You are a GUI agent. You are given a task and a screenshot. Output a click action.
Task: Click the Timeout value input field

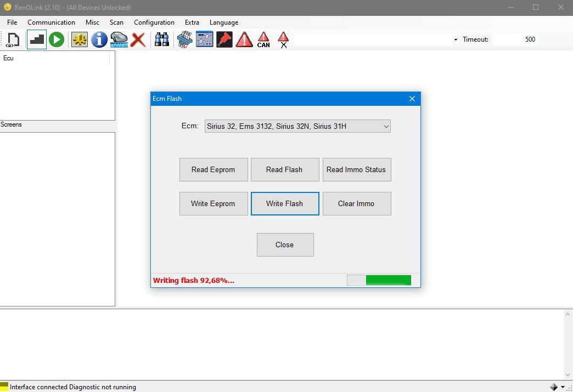[x=515, y=39]
